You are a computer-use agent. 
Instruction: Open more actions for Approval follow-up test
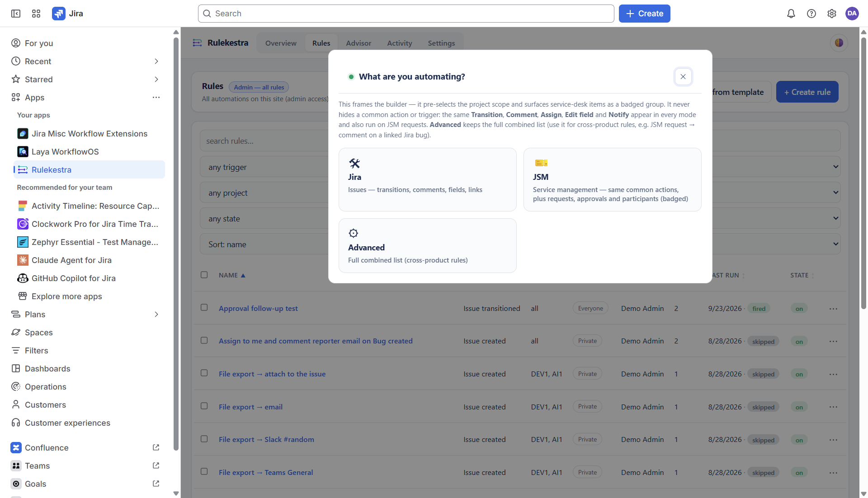[x=833, y=309]
